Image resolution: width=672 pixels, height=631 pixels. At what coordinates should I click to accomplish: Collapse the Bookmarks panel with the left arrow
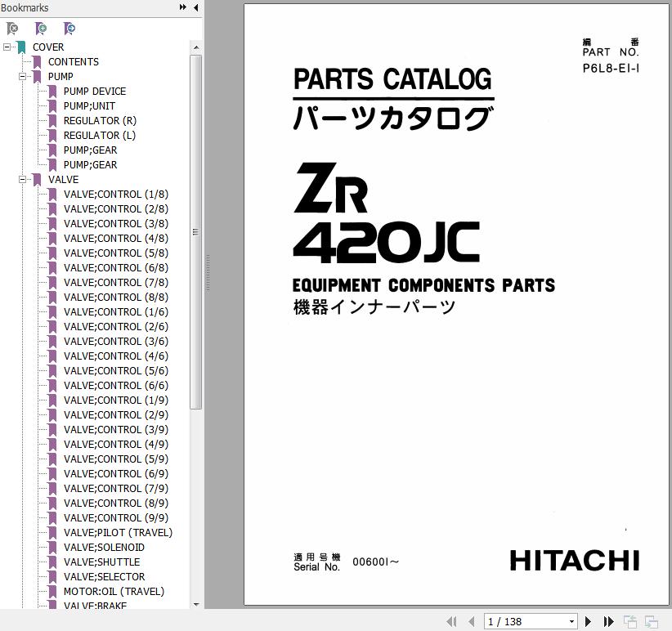pyautogui.click(x=196, y=7)
